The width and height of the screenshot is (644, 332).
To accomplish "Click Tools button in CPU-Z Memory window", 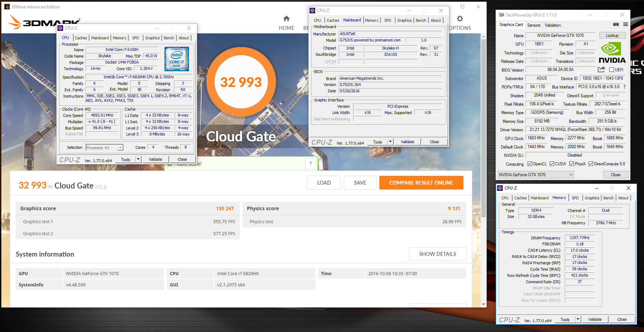I will 565,319.
